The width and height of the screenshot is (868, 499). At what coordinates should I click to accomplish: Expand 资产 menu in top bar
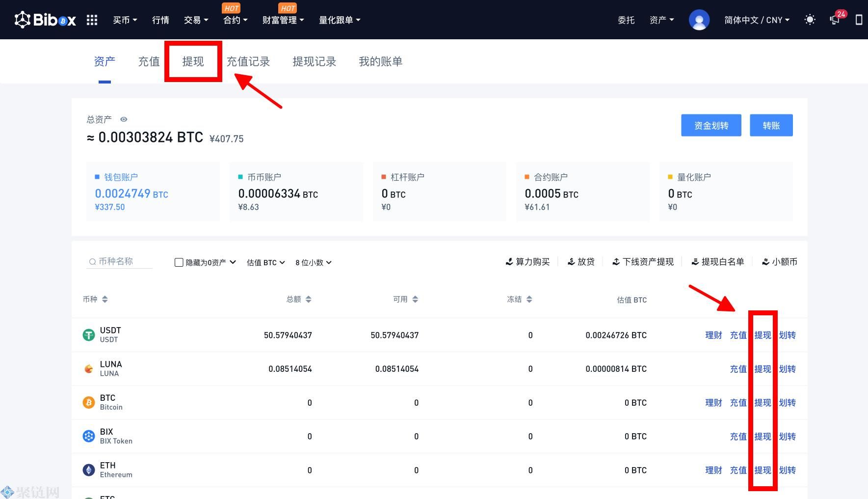661,20
